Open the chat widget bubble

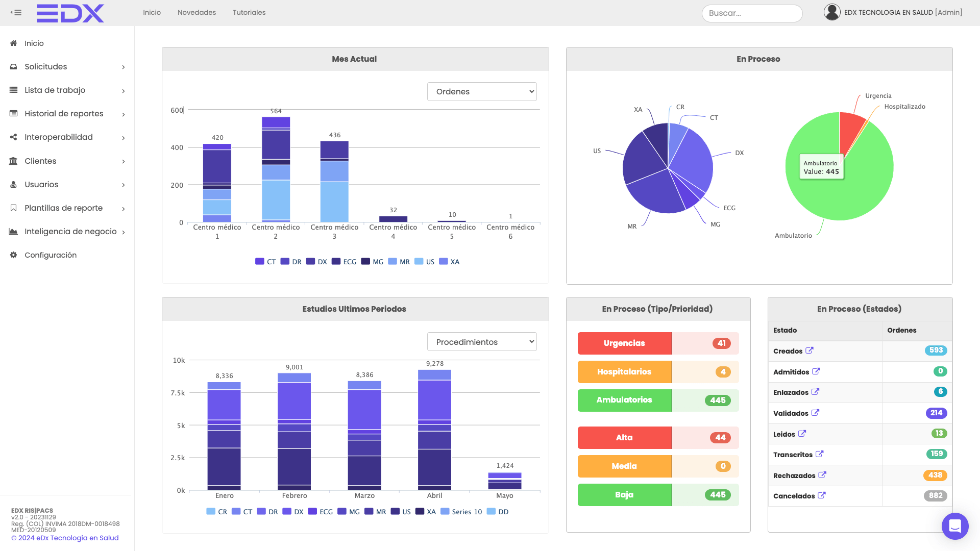point(955,526)
